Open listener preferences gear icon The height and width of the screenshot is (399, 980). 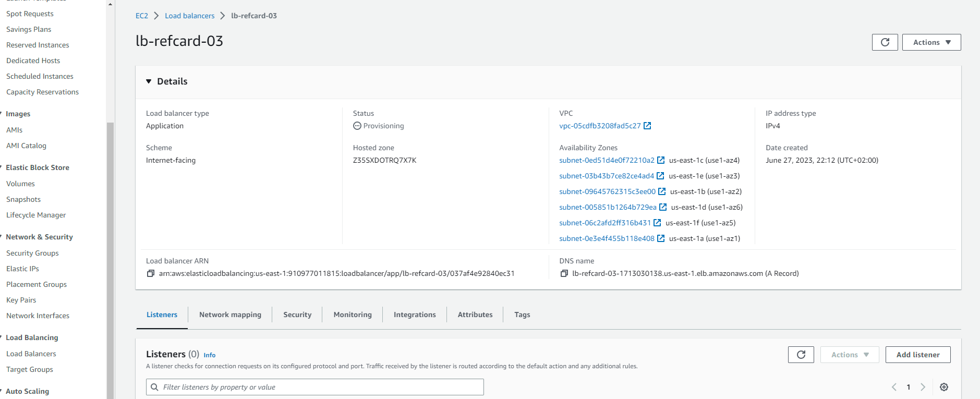[x=943, y=387]
